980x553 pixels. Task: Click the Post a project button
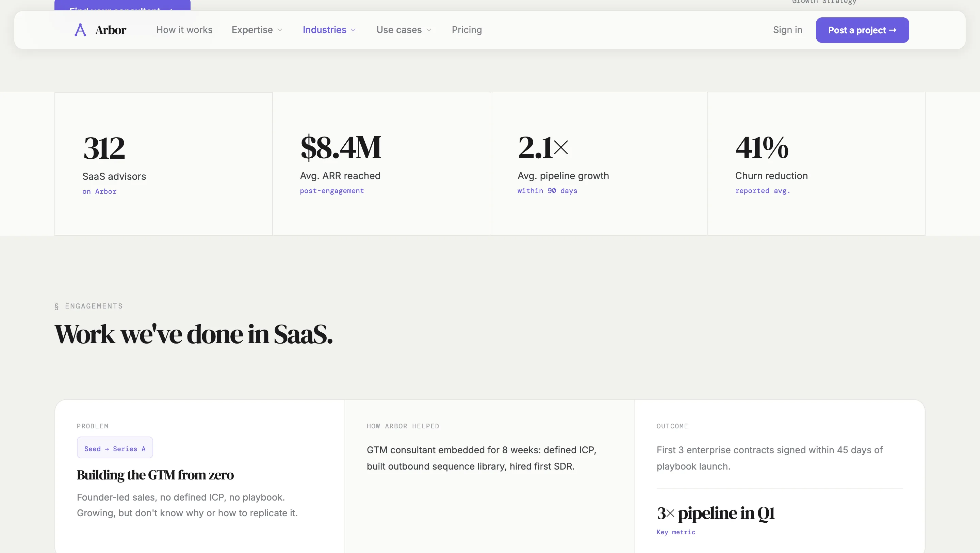[x=862, y=30]
